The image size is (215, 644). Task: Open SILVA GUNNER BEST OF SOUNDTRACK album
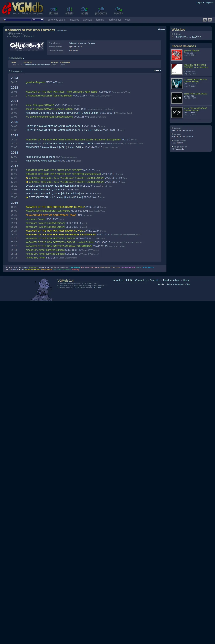pyautogui.click(x=51, y=215)
